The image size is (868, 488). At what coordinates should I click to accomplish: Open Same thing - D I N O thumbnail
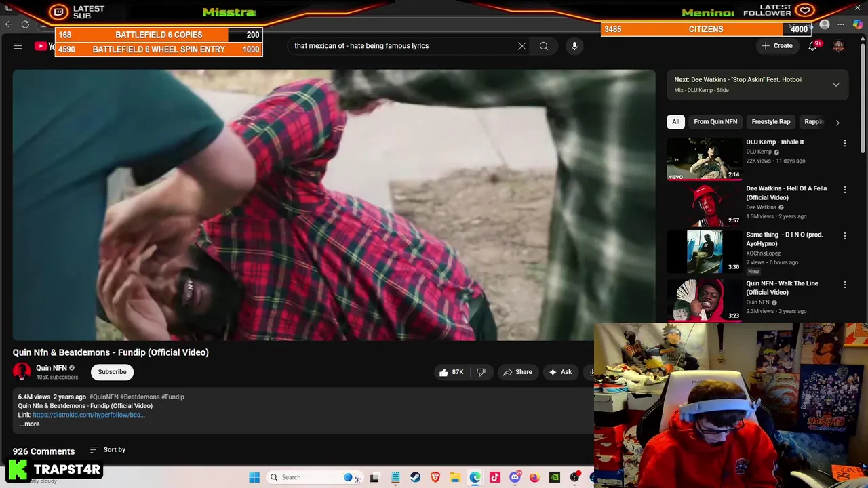[705, 251]
